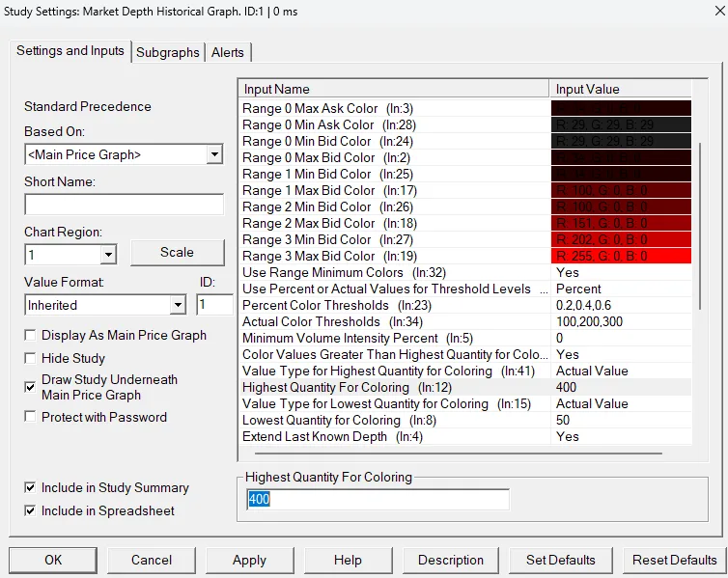This screenshot has height=578, width=728.
Task: Open the study Description
Action: coord(451,560)
